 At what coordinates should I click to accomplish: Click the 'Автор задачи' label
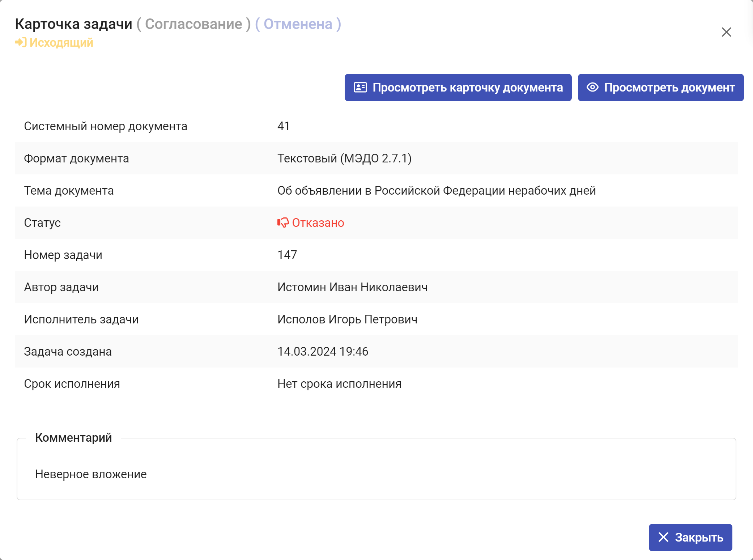point(61,287)
